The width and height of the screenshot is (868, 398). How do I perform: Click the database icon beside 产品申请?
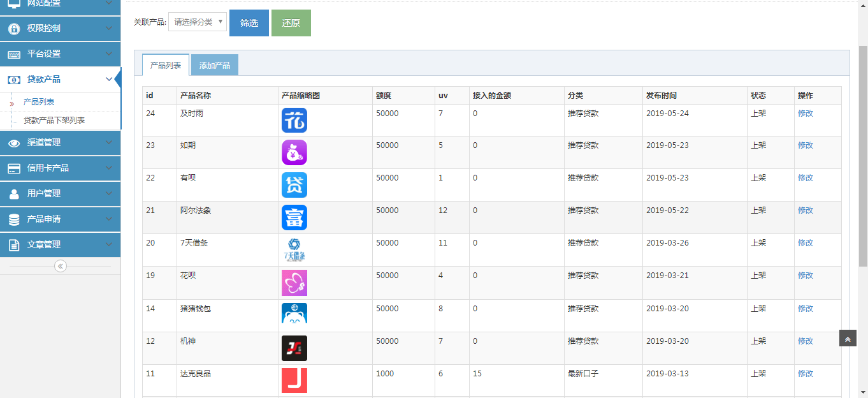[13, 219]
